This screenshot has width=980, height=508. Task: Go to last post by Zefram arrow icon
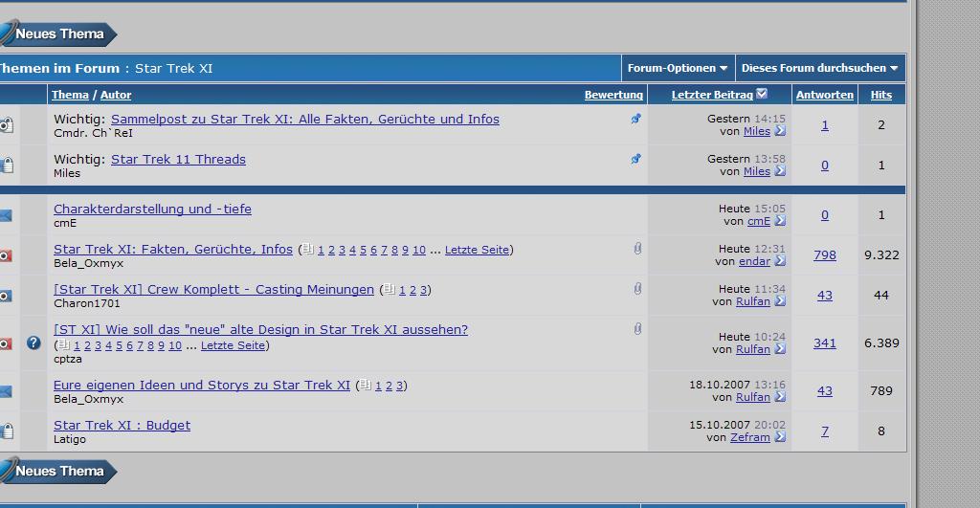point(780,437)
